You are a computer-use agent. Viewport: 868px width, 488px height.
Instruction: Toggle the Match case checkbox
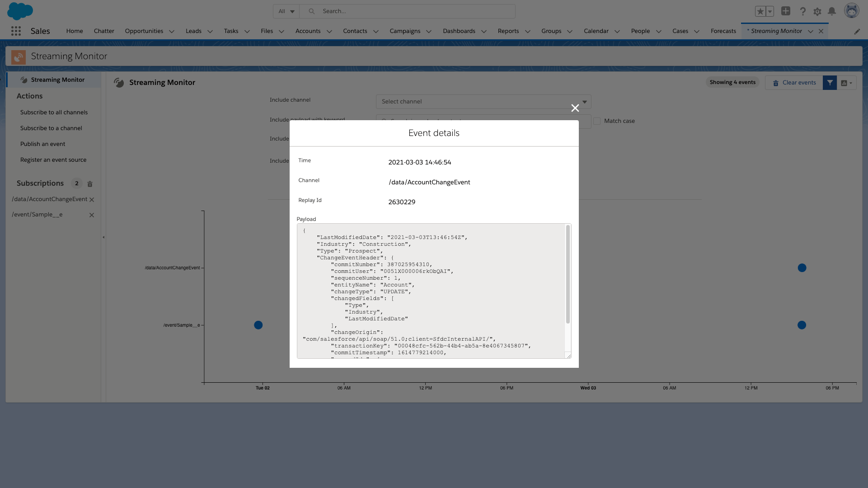pos(597,121)
